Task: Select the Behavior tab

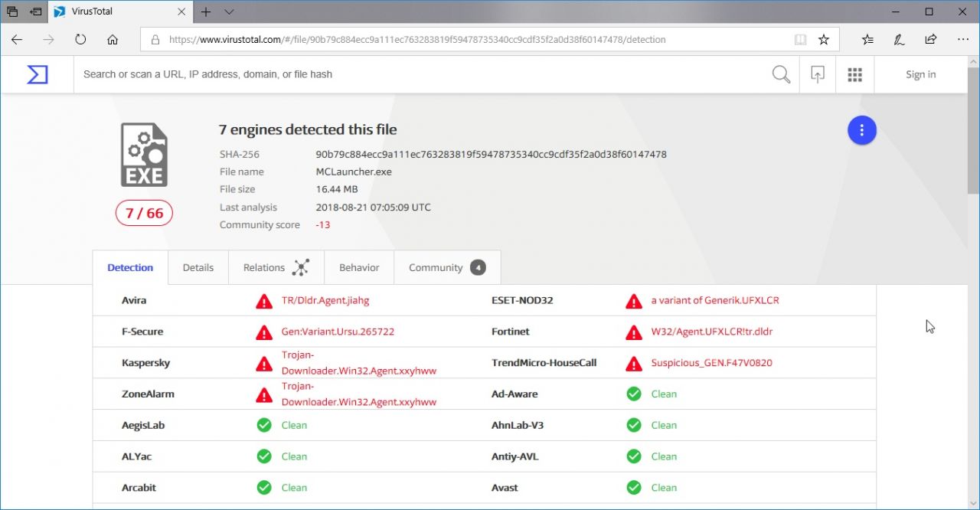Action: [x=359, y=267]
